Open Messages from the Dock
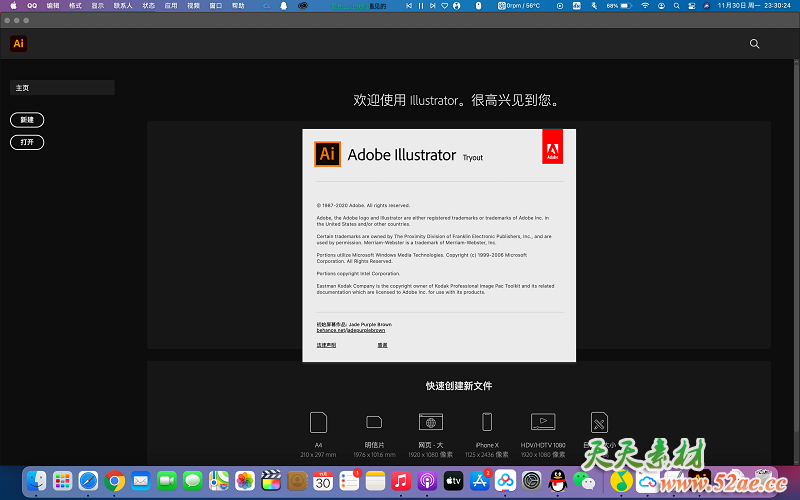Image resolution: width=800 pixels, height=500 pixels. click(192, 481)
